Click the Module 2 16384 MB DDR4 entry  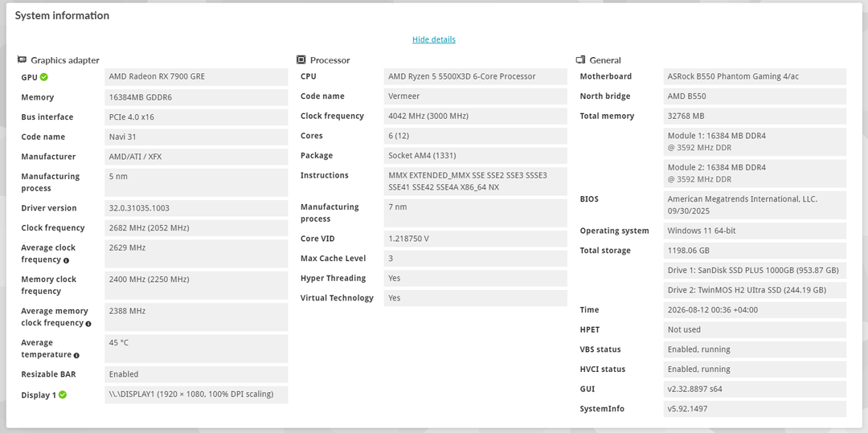coord(755,173)
